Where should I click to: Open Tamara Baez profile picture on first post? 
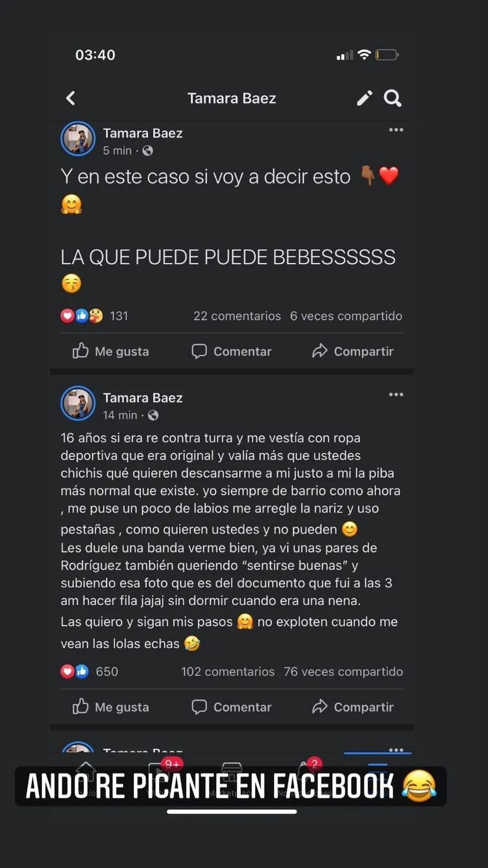click(78, 139)
